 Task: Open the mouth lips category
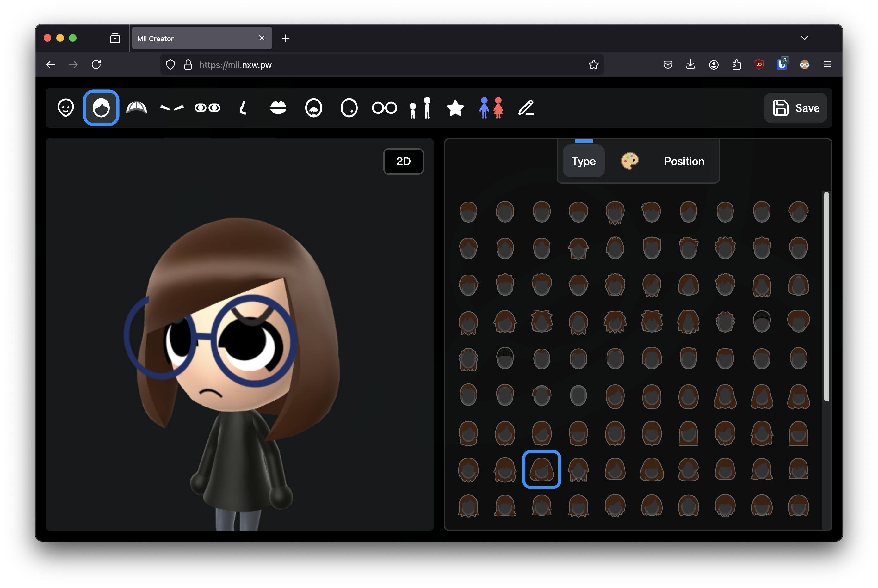point(278,108)
